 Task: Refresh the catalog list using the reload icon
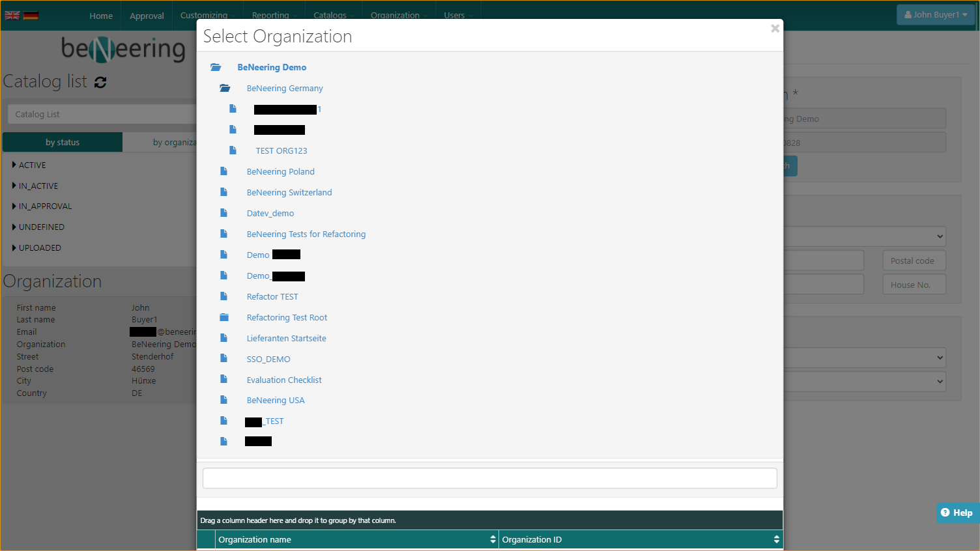[100, 82]
